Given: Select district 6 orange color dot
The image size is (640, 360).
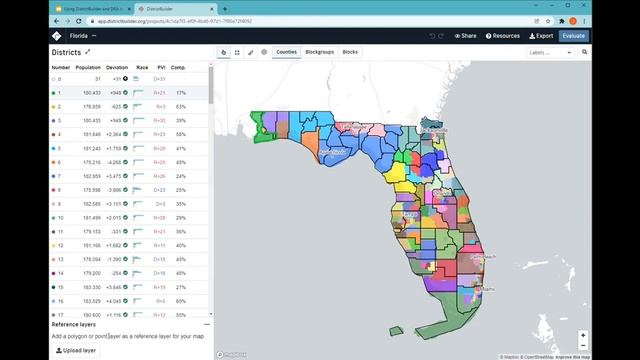Looking at the screenshot, I should pyautogui.click(x=53, y=162).
